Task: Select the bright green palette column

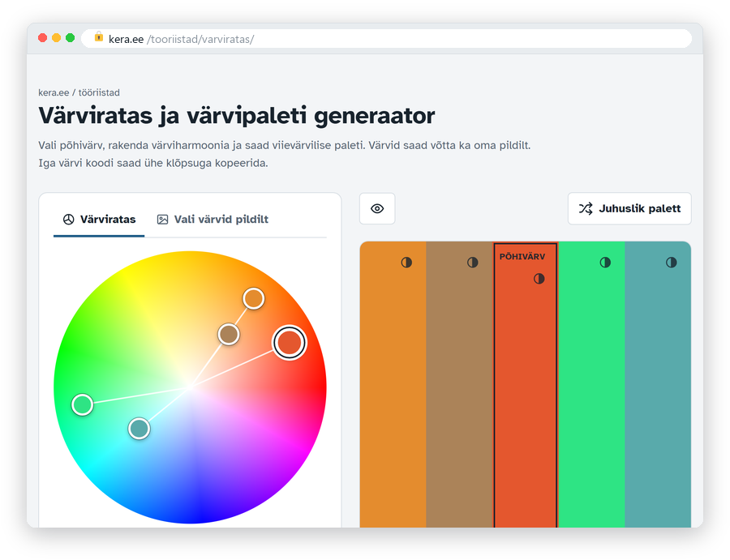Action: point(592,385)
